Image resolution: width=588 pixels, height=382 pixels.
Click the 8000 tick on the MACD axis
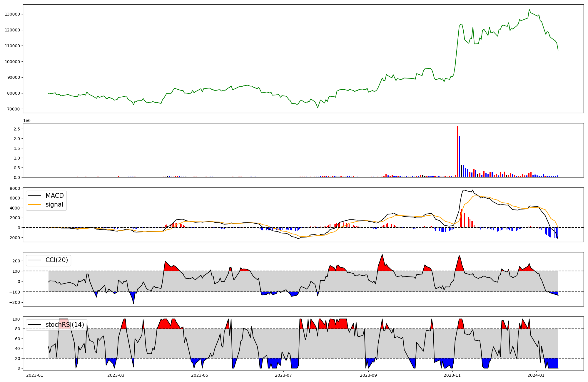click(x=15, y=188)
